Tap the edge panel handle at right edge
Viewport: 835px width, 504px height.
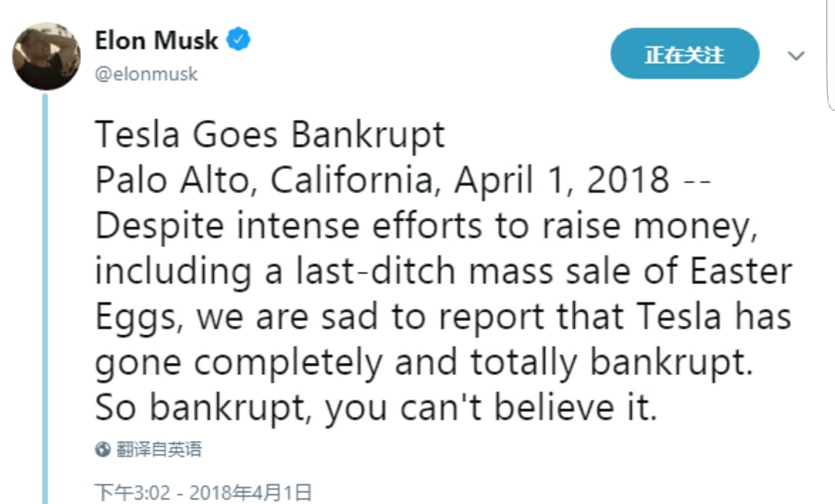(x=831, y=53)
